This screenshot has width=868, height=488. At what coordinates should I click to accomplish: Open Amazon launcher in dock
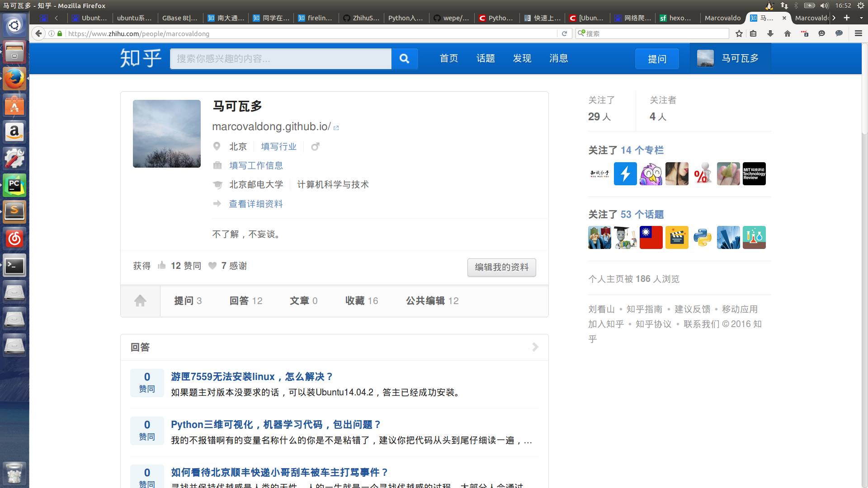pos(14,132)
